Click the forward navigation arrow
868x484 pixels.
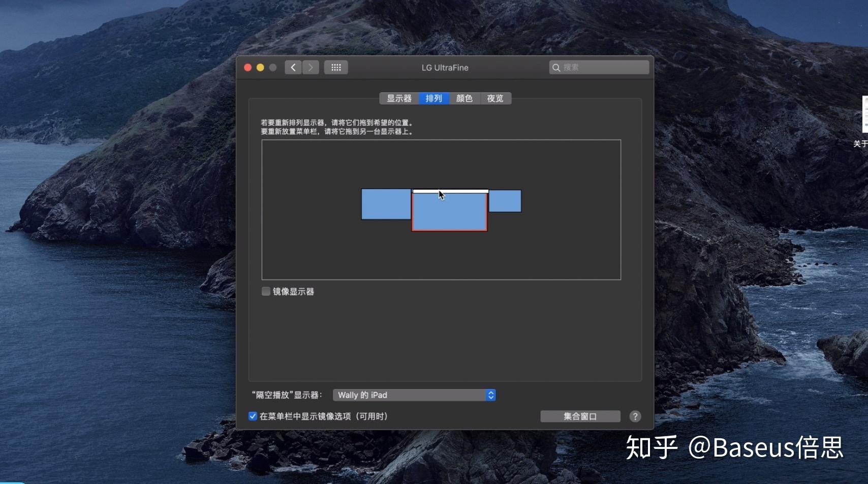coord(311,67)
